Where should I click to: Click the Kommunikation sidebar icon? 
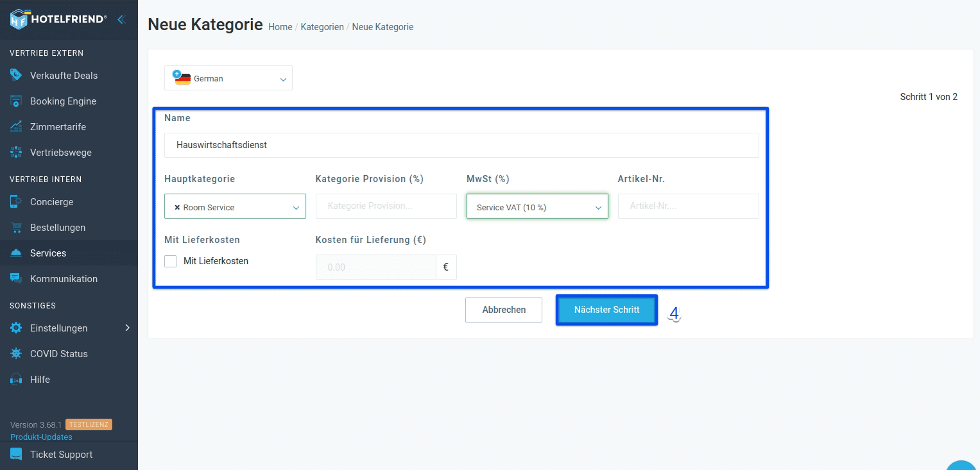15,278
